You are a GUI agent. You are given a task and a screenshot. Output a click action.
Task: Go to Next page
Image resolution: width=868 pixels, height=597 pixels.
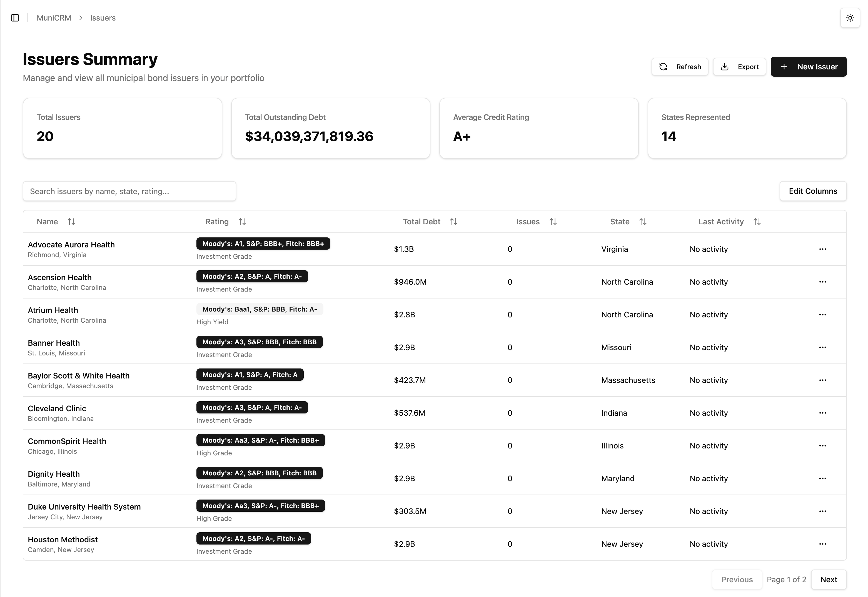(829, 580)
